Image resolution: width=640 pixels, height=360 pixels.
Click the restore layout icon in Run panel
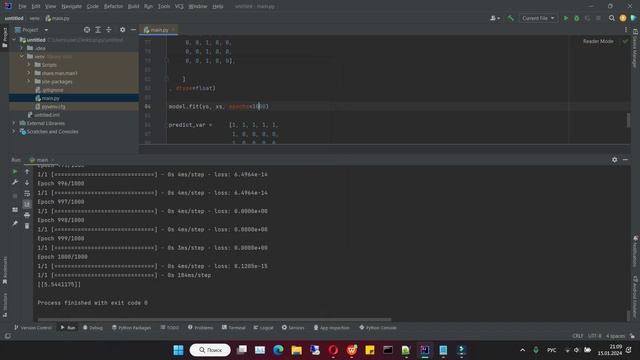pyautogui.click(x=15, y=210)
